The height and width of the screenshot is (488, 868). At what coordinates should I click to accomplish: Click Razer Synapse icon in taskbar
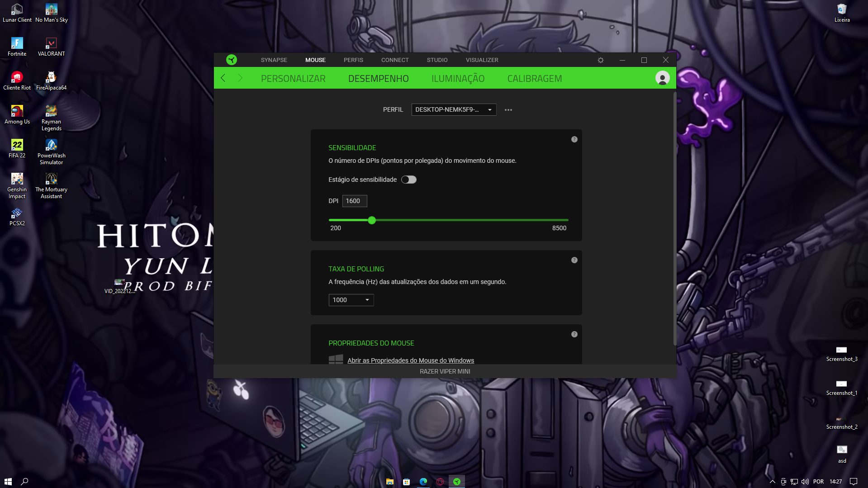point(457,482)
